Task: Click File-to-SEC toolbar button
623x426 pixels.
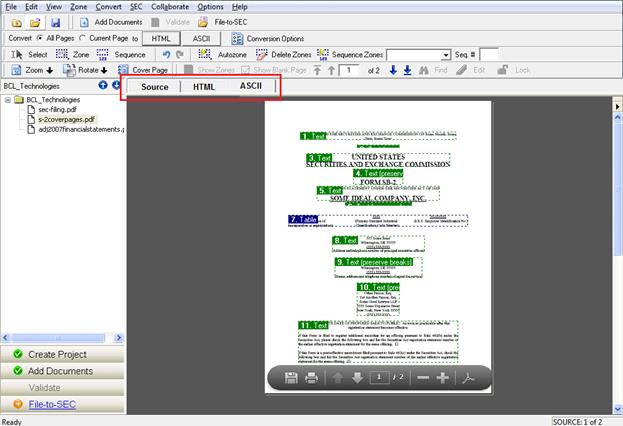Action: click(x=223, y=22)
